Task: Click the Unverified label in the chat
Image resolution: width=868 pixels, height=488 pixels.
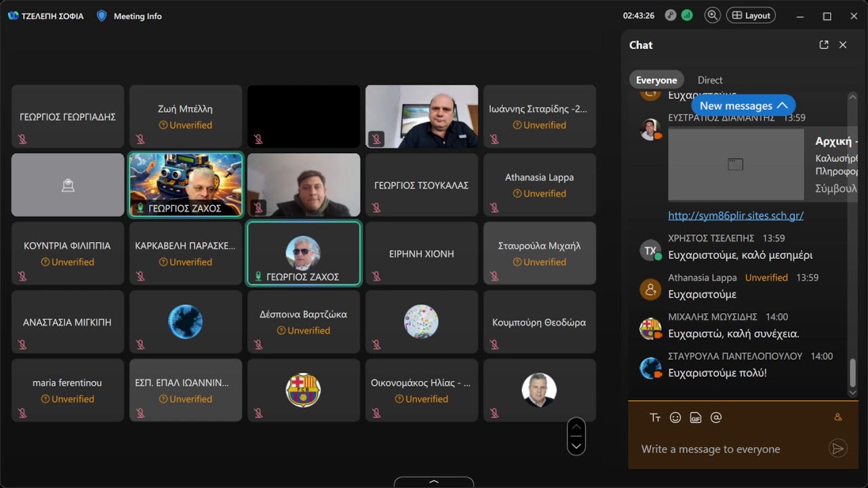Action: coord(766,277)
